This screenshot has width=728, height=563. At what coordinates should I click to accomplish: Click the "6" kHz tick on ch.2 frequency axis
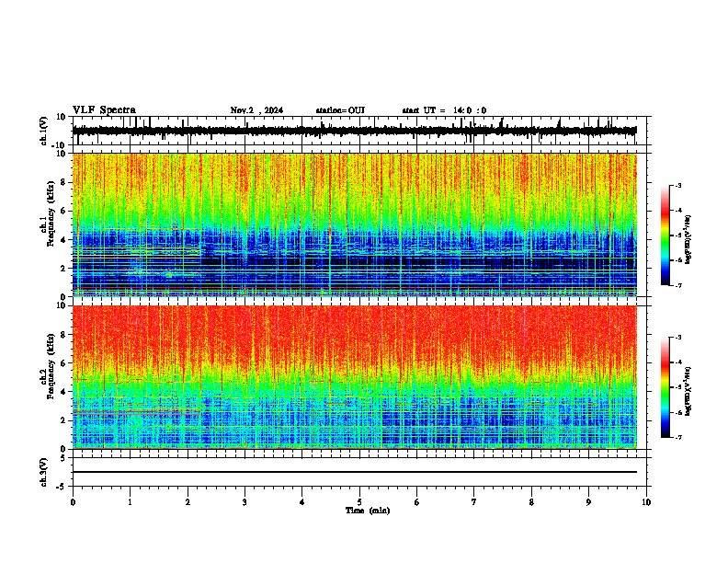point(65,362)
